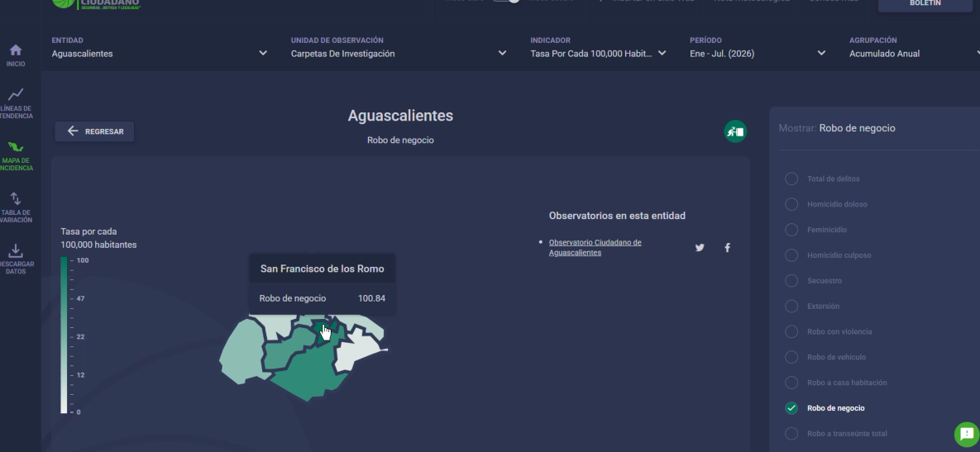Open the green chat bubble widget

click(x=966, y=434)
